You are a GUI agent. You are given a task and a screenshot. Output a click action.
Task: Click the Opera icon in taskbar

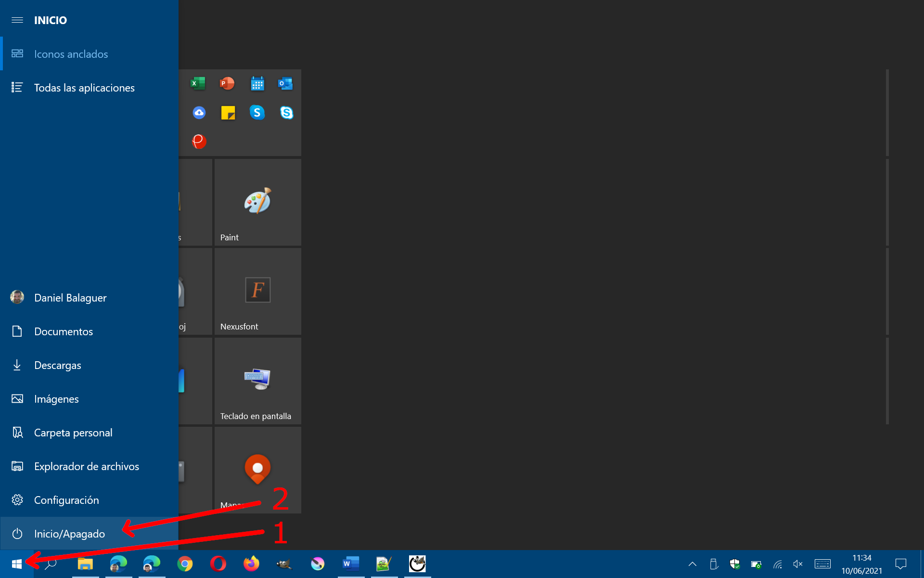[x=218, y=564]
